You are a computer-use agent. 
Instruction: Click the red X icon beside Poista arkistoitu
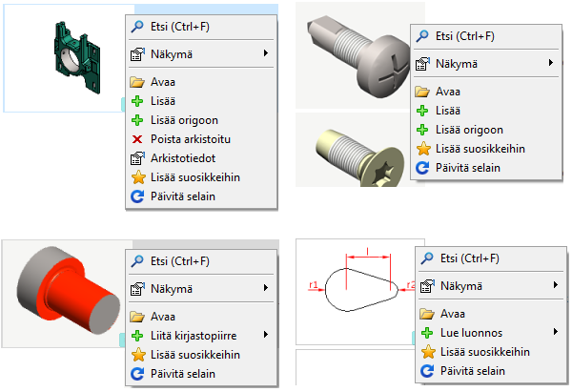coord(135,139)
